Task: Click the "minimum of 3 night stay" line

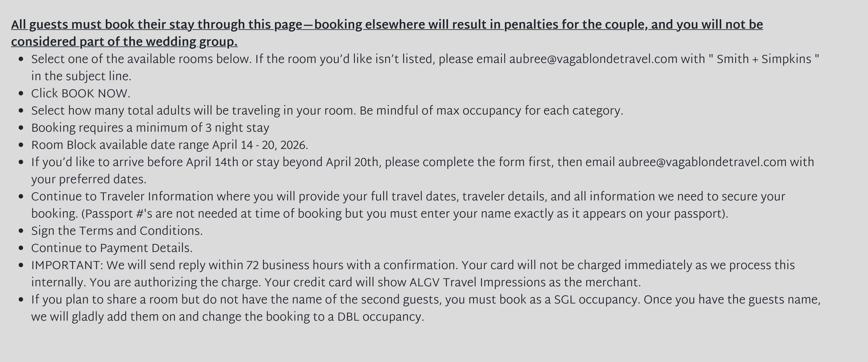Action: pos(203,128)
